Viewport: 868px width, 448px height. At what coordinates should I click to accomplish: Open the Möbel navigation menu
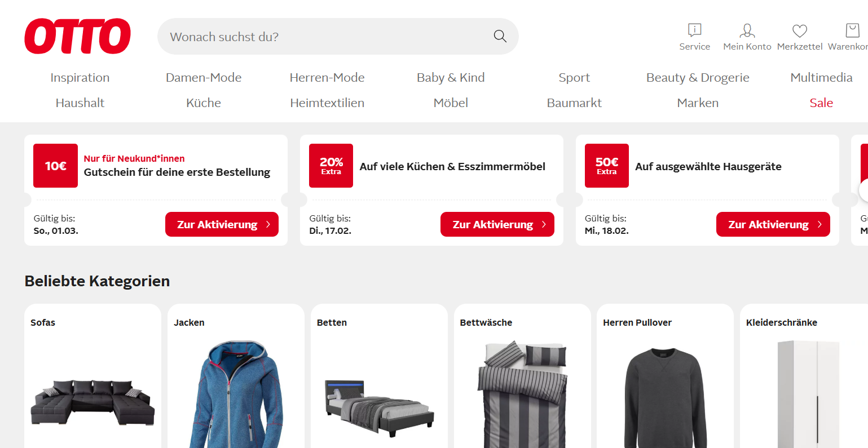(451, 103)
